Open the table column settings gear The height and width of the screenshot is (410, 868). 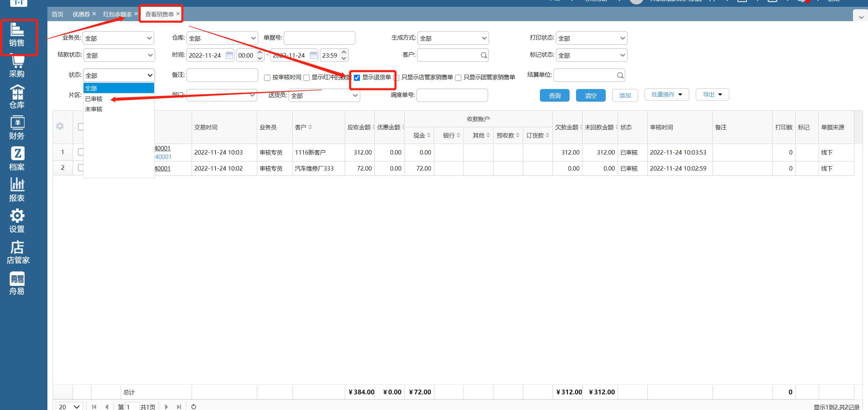(60, 126)
